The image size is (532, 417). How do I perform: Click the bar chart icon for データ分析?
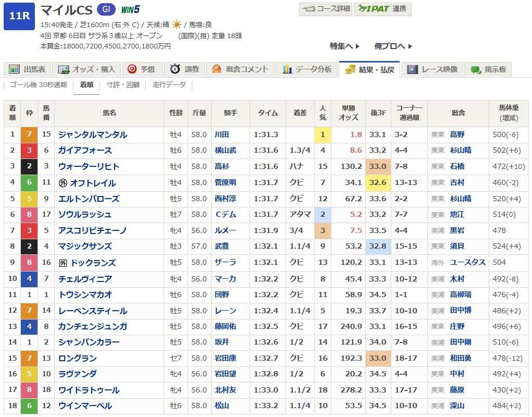[x=287, y=69]
